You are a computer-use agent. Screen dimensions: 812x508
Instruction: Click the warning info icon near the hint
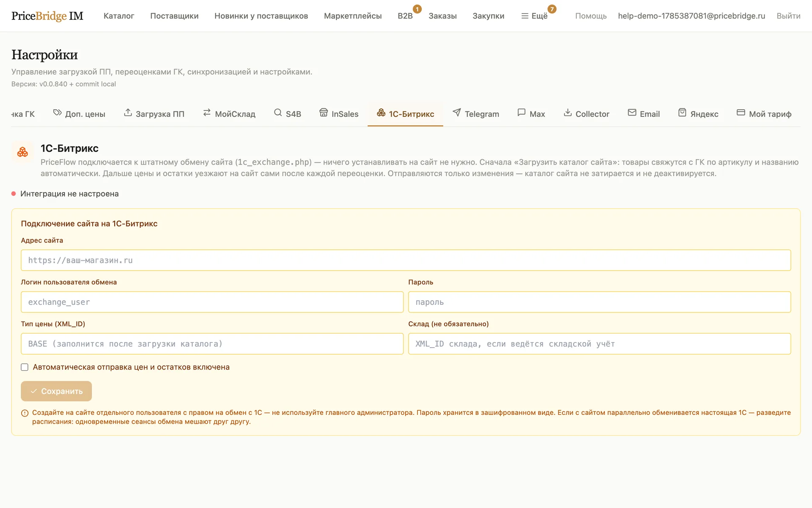click(x=25, y=413)
